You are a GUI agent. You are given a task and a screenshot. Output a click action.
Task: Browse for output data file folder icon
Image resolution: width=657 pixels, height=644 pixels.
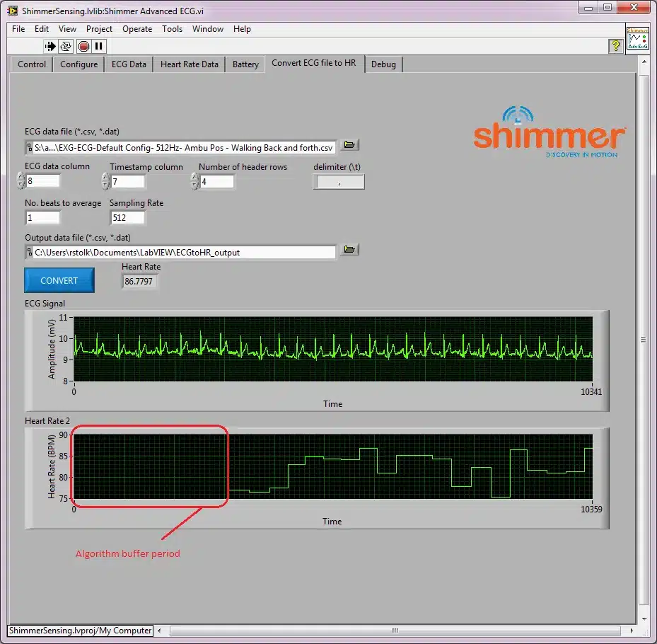pyautogui.click(x=349, y=250)
